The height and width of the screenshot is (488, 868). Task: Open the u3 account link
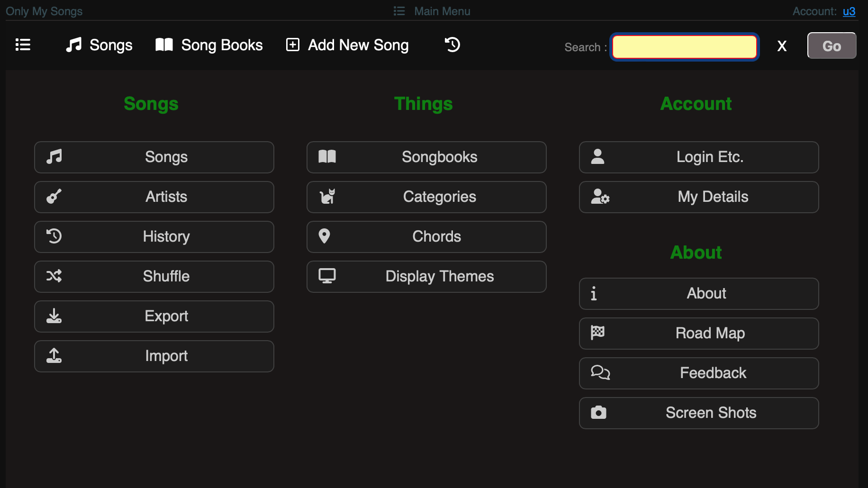[x=849, y=11]
